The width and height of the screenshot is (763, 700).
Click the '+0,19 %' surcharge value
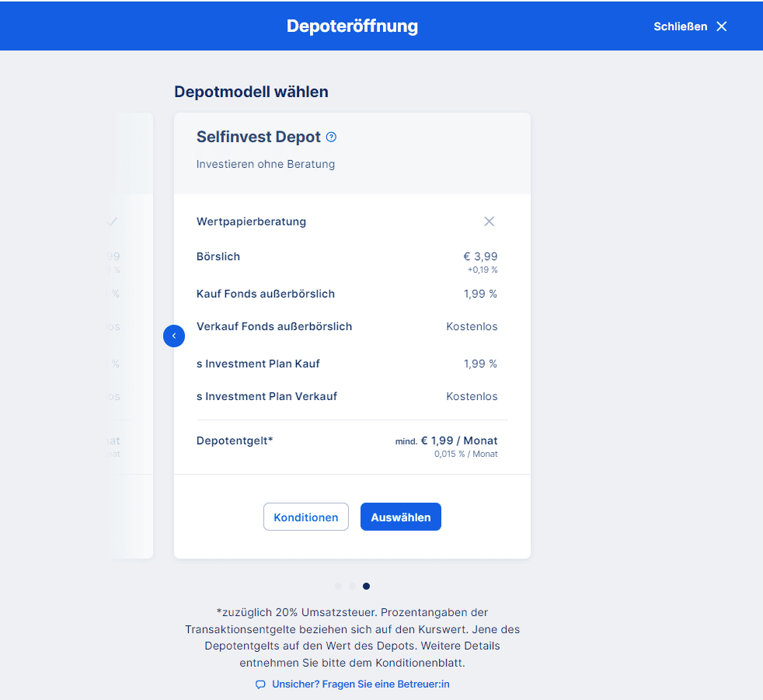(483, 270)
